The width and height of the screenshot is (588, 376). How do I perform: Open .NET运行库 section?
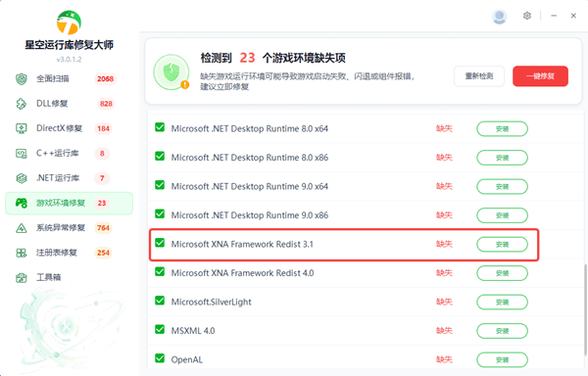[69, 178]
